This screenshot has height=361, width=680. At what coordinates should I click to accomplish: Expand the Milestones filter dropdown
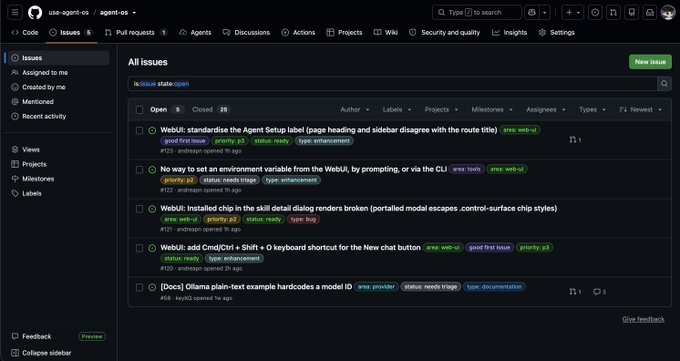[492, 110]
